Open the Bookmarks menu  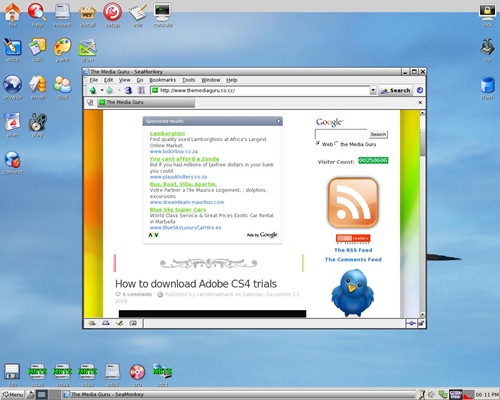tap(162, 80)
